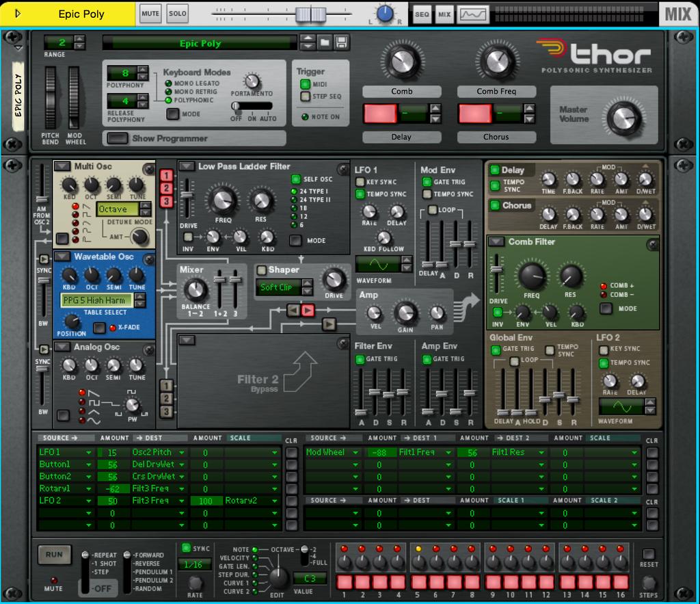Click the Multi Osc waveform selector button
Screen dimensions: 700x604
(62, 239)
